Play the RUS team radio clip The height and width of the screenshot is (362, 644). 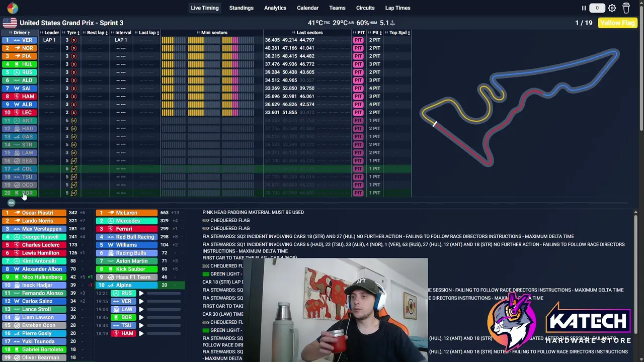(x=141, y=293)
